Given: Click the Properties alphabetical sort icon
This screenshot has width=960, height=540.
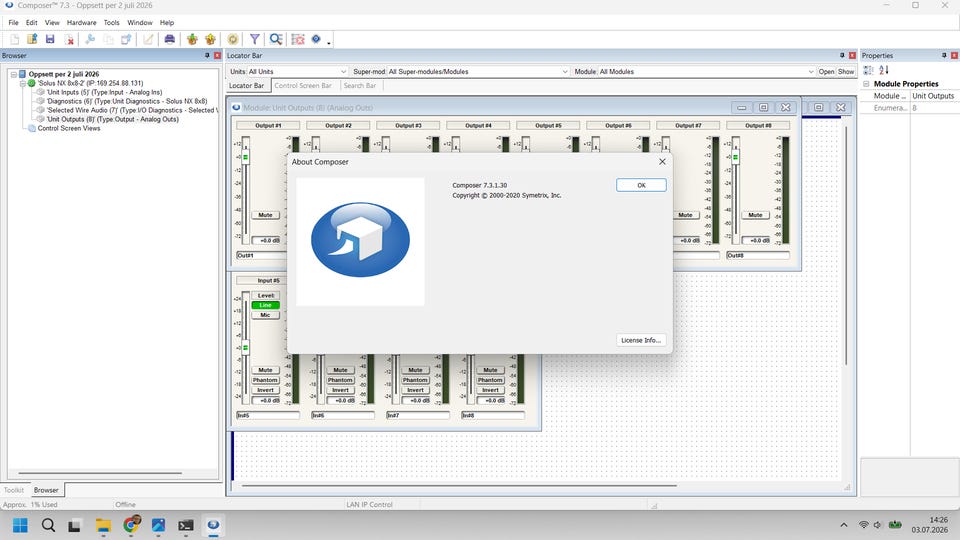Looking at the screenshot, I should (883, 70).
